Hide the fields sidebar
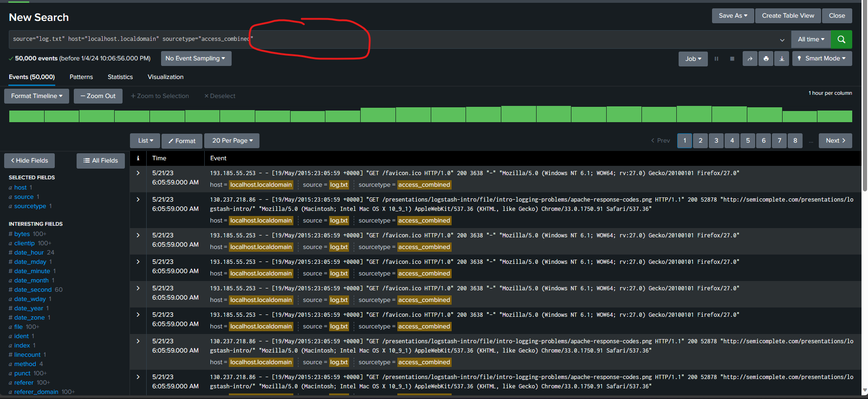 point(30,161)
